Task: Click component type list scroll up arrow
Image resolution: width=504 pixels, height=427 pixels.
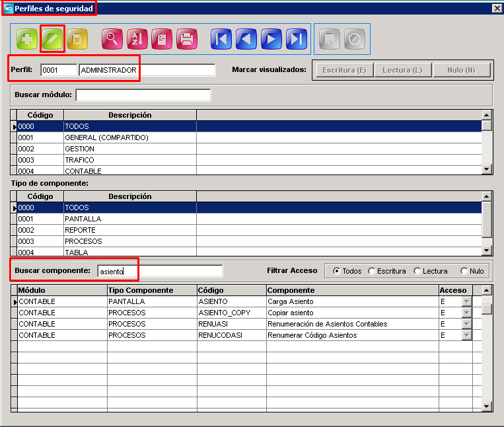Action: point(487,196)
